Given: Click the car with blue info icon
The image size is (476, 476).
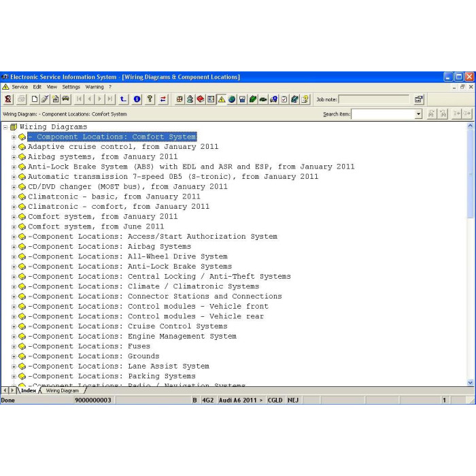Looking at the screenshot, I should [x=273, y=99].
